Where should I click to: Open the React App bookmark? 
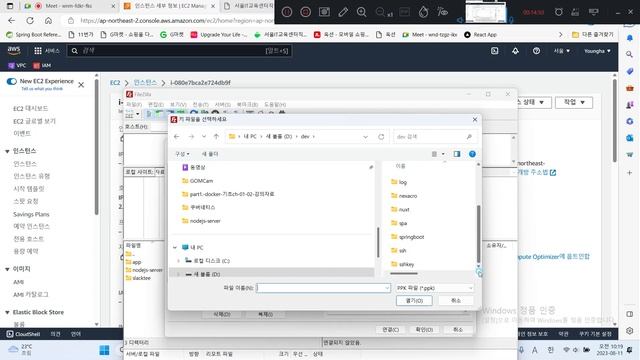point(481,35)
